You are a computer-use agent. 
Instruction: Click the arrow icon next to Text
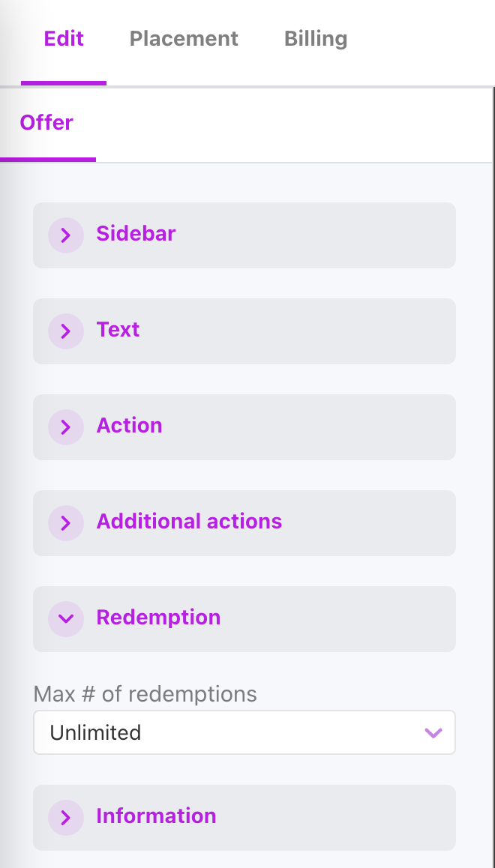[x=66, y=331]
